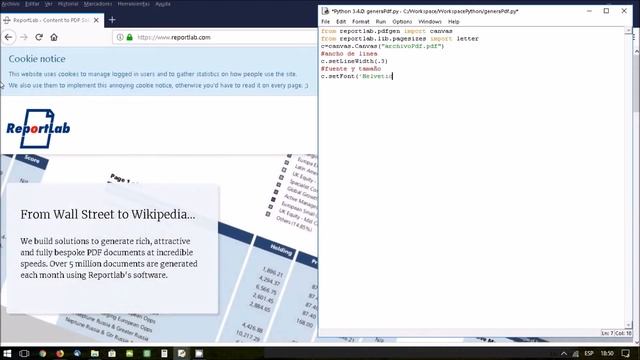Open the IDLE File menu
Image resolution: width=640 pixels, height=360 pixels.
[x=325, y=22]
